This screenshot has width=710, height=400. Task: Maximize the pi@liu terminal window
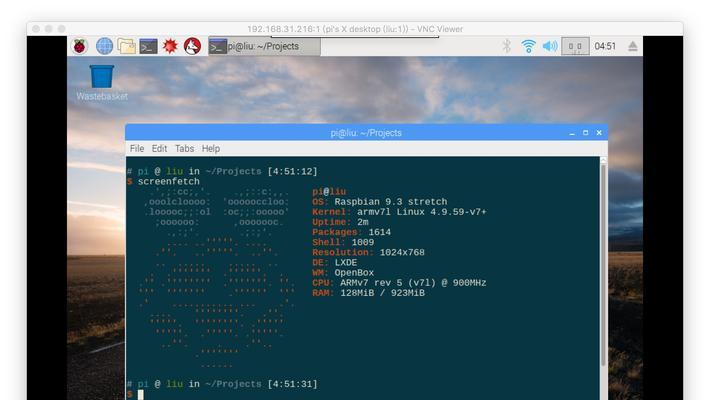[x=585, y=133]
